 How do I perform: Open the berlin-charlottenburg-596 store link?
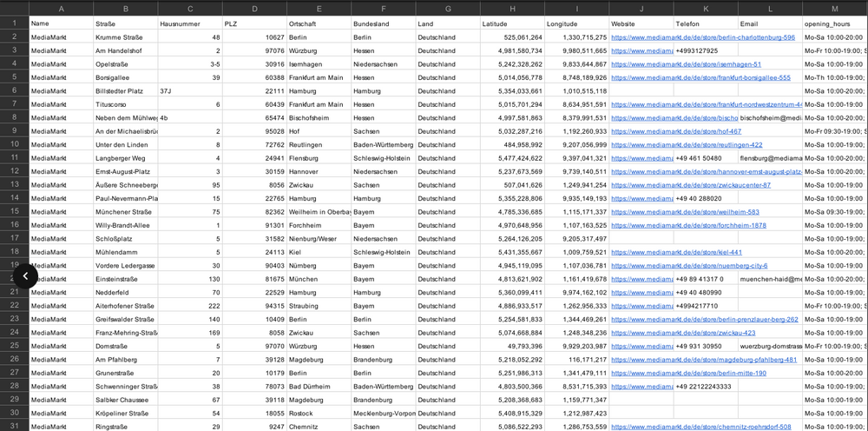tap(703, 37)
